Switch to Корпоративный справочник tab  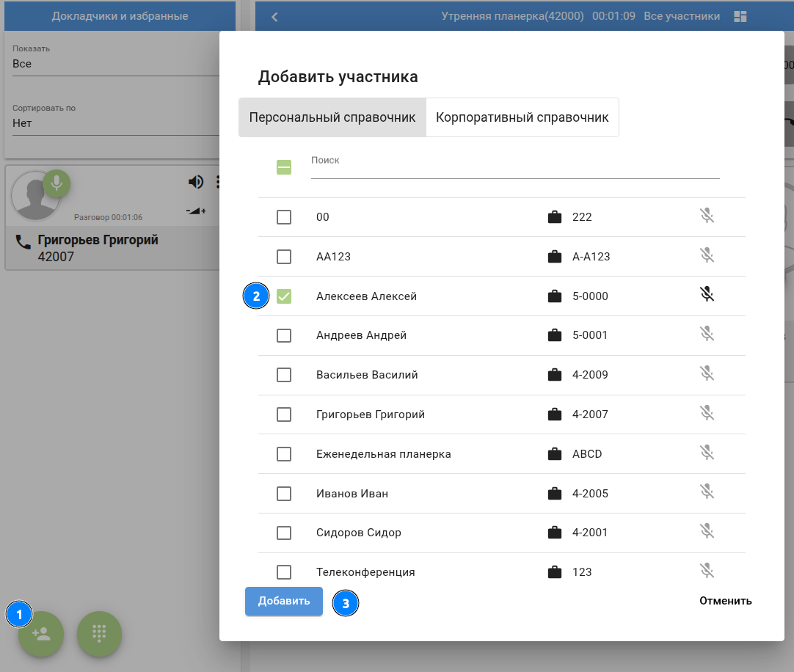tap(522, 117)
